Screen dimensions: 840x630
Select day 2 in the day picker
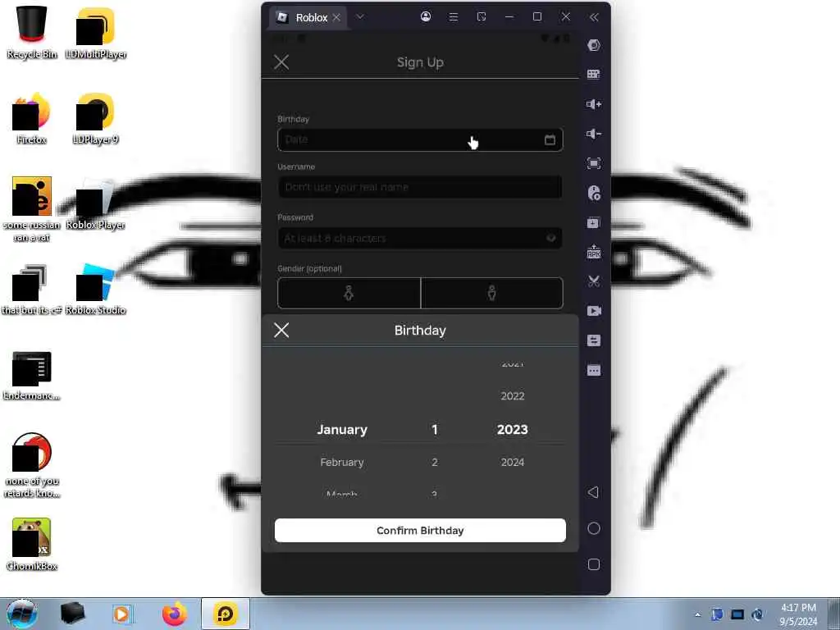pyautogui.click(x=435, y=463)
